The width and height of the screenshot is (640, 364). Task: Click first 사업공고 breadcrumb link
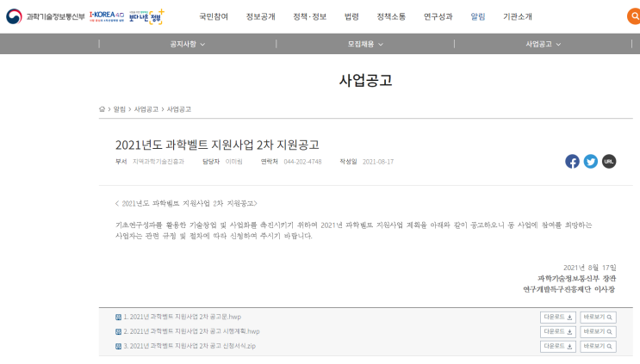coord(146,109)
